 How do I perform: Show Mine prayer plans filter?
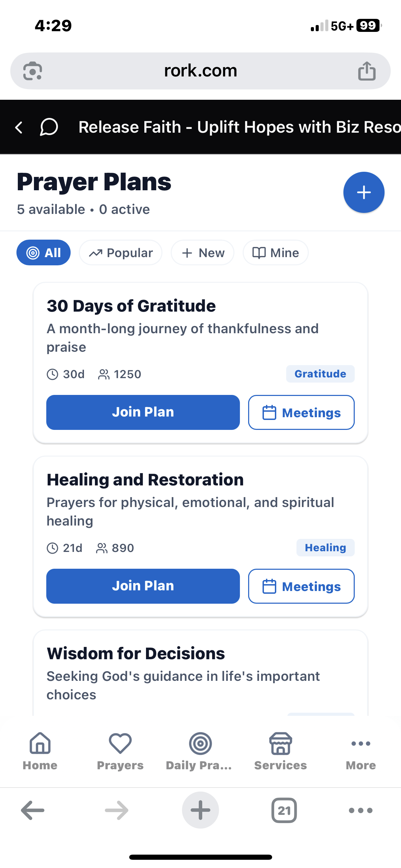pos(276,253)
